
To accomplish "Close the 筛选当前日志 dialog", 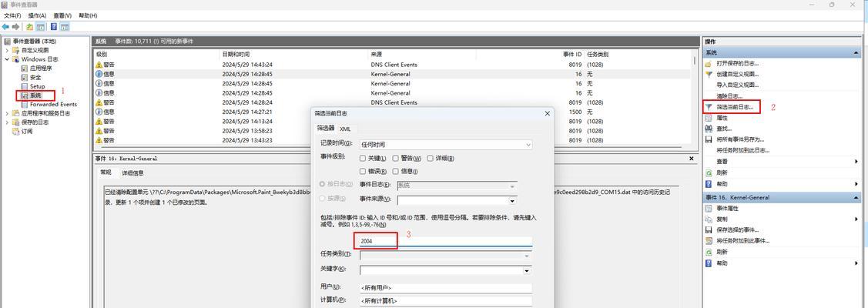I will [547, 113].
